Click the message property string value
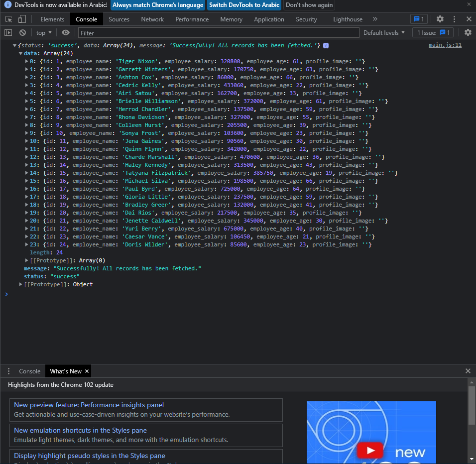 tap(127, 268)
